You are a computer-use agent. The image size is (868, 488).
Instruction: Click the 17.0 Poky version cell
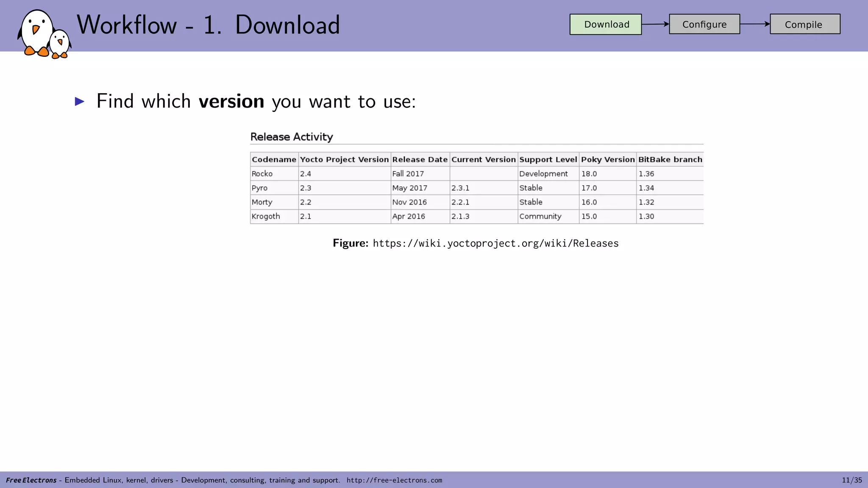pos(608,188)
